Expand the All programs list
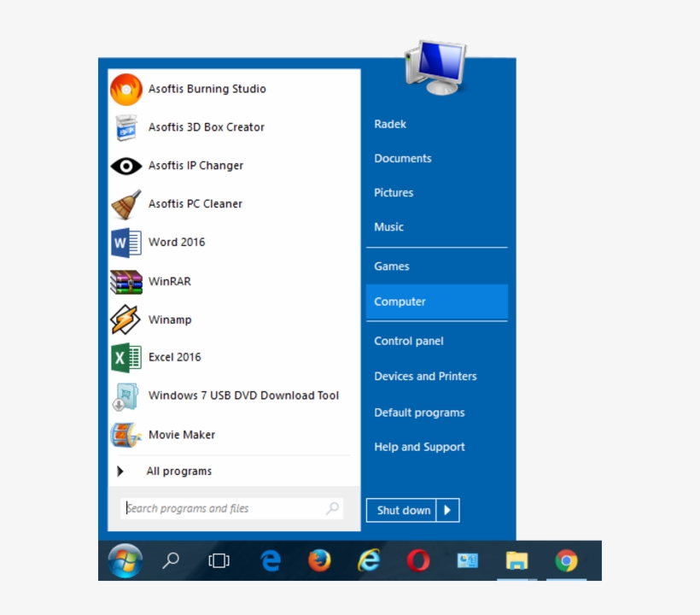Viewport: 700px width, 615px height. pos(178,471)
